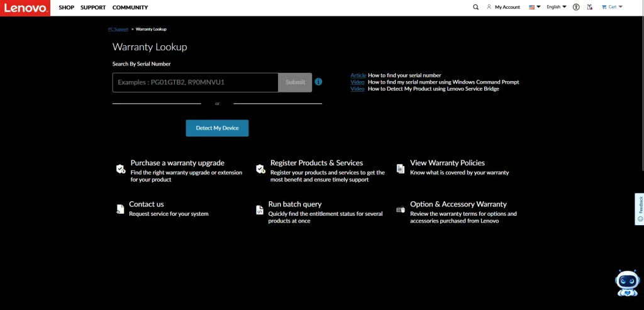
Task: Click the Lenovo logo
Action: click(25, 8)
